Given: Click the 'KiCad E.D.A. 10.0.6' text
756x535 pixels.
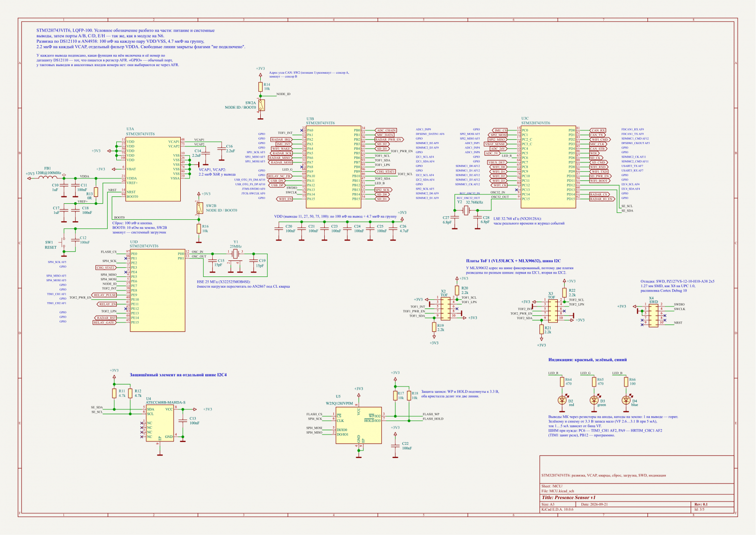Looking at the screenshot, I should pos(557,510).
